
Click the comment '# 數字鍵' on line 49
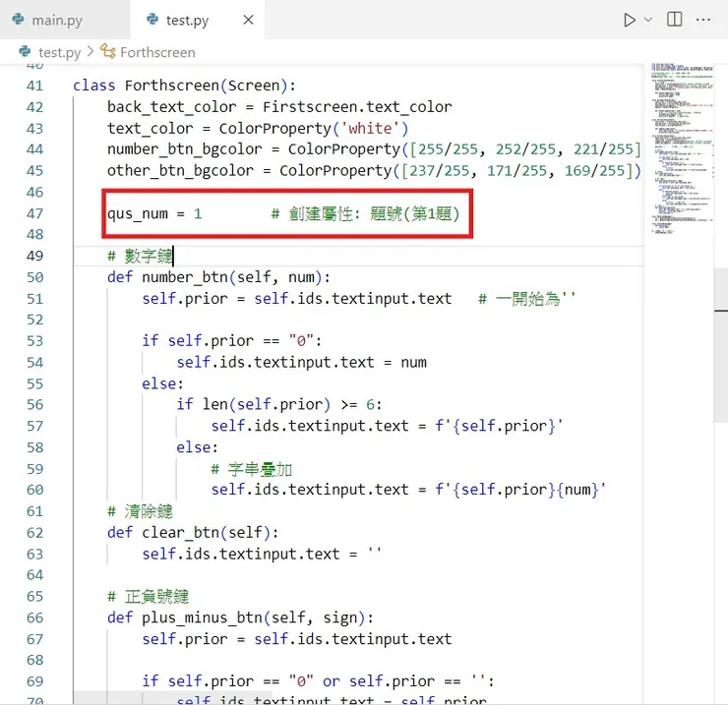pos(140,257)
